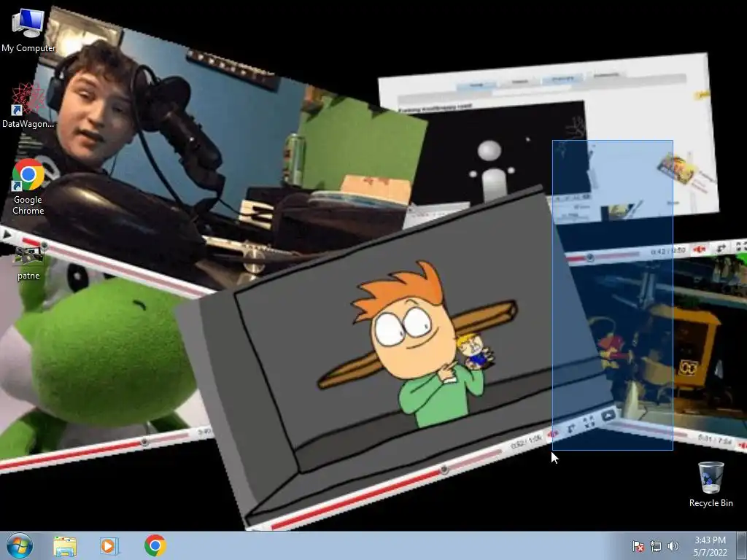
Task: Open Windows Explorer from the taskbar
Action: pos(65,545)
